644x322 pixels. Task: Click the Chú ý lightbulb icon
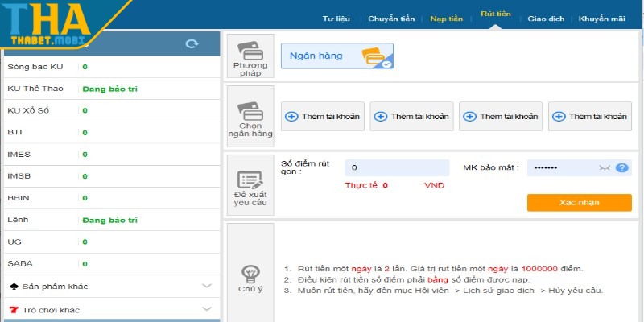point(250,272)
